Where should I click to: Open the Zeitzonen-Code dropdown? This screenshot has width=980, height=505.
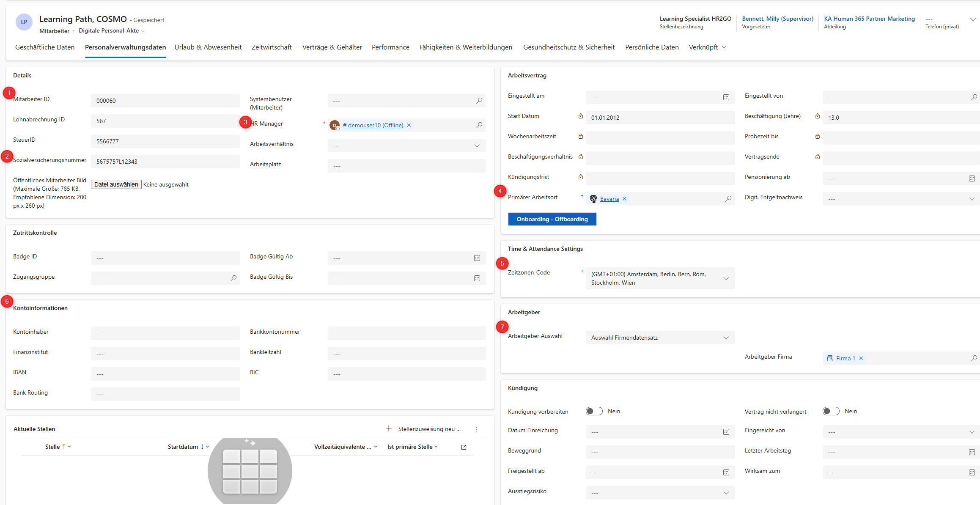coord(726,278)
